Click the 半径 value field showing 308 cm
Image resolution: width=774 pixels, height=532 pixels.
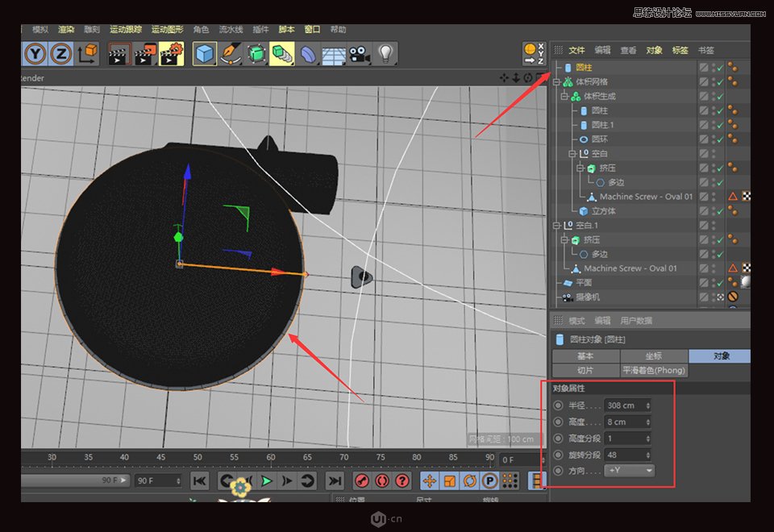622,405
